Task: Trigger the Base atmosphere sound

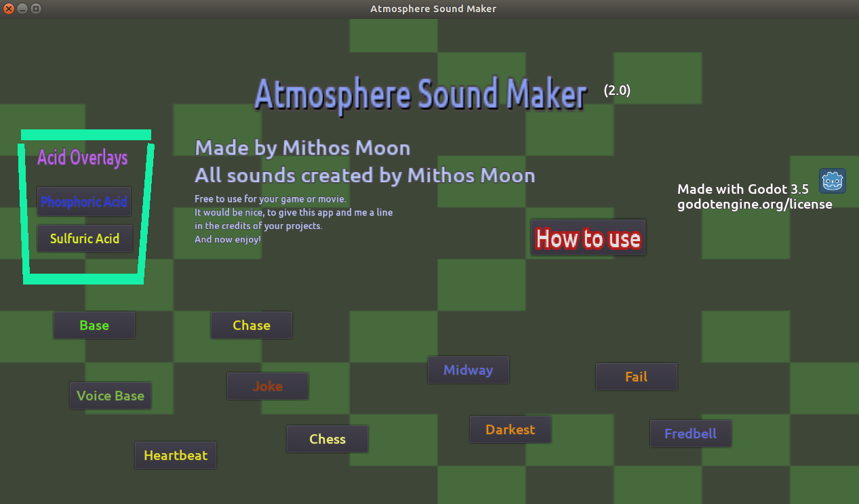Action: [94, 324]
